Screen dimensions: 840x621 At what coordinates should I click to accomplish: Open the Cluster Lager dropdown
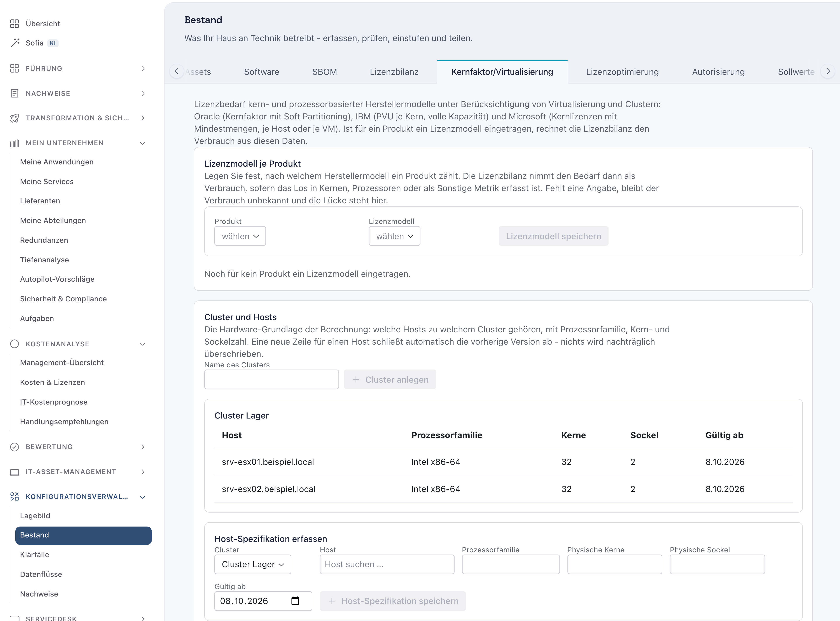253,564
